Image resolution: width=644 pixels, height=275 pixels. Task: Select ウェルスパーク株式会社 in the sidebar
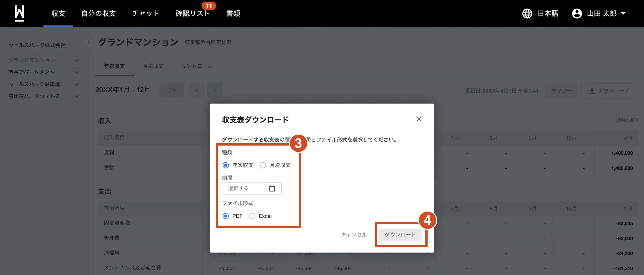pyautogui.click(x=37, y=45)
